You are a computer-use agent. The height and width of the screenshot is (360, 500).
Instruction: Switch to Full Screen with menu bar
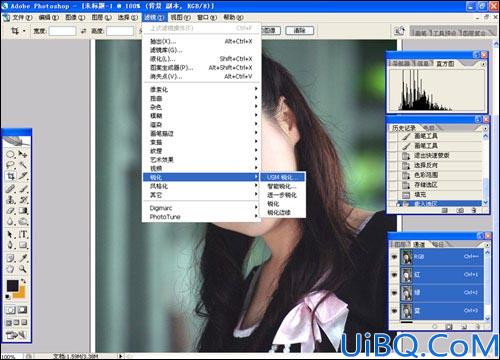pyautogui.click(x=16, y=323)
